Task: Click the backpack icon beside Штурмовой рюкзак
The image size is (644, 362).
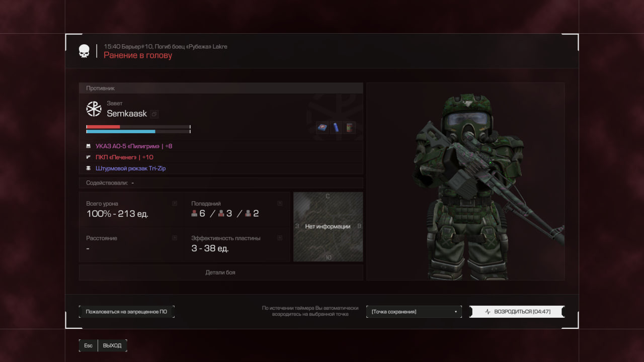Action: [x=89, y=168]
